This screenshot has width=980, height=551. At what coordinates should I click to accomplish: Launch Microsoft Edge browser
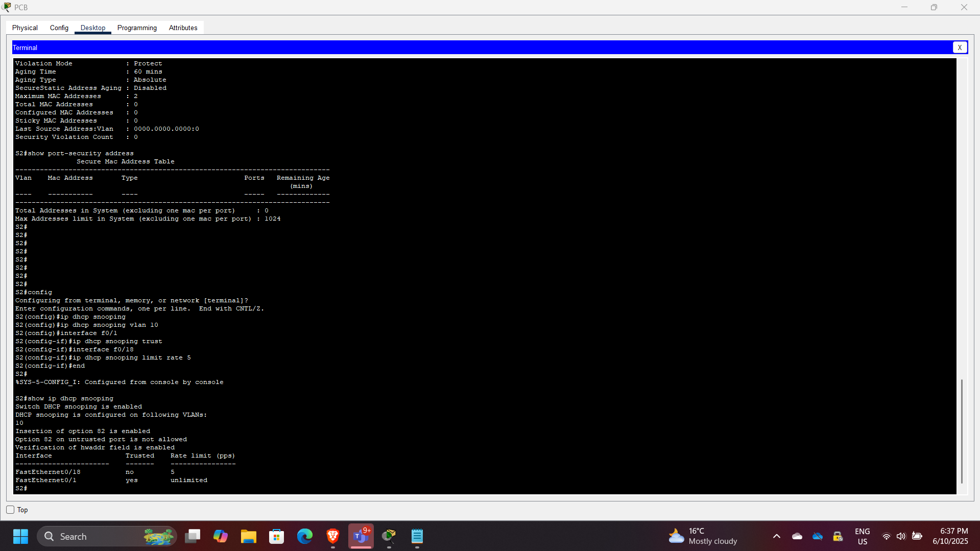(304, 536)
